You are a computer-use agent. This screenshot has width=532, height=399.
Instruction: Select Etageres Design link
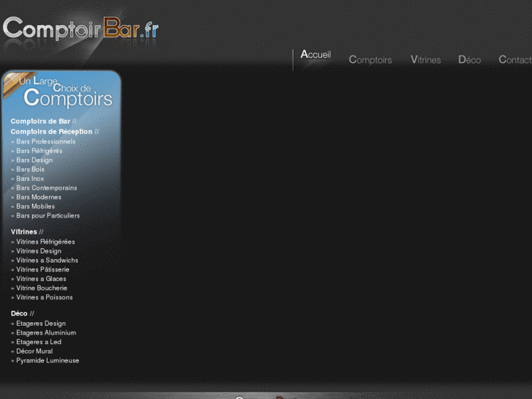(41, 324)
